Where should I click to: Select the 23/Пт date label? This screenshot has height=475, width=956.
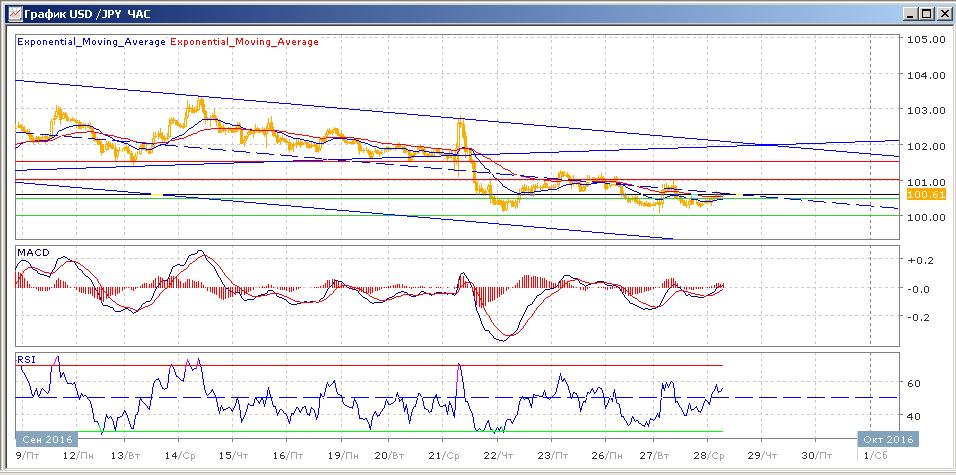[x=555, y=455]
